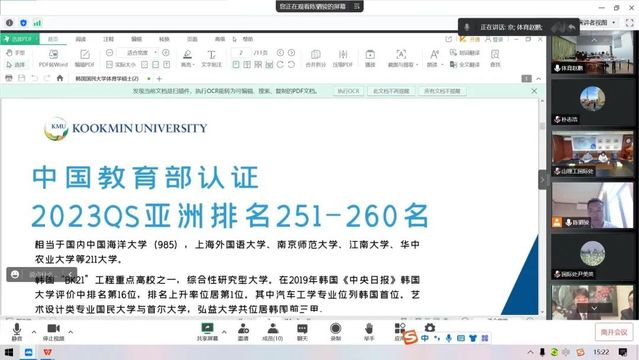Toggle the 手型 hand tool mode

point(15,53)
